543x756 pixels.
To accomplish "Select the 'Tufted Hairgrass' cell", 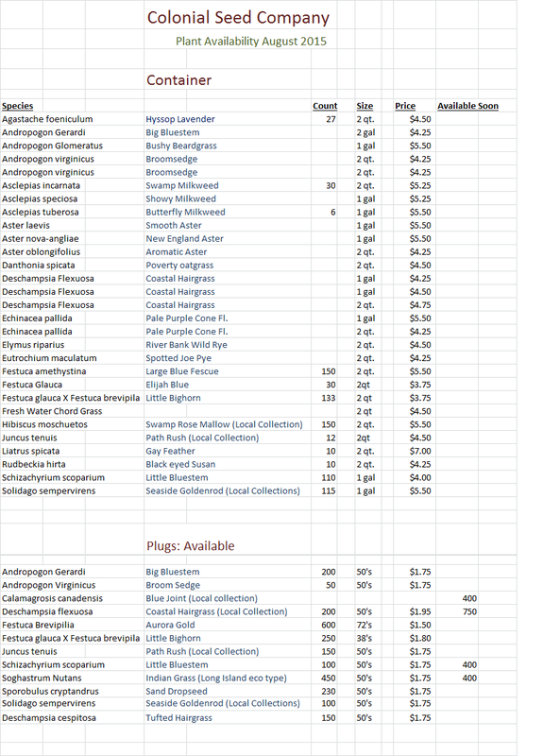I will pos(178,718).
